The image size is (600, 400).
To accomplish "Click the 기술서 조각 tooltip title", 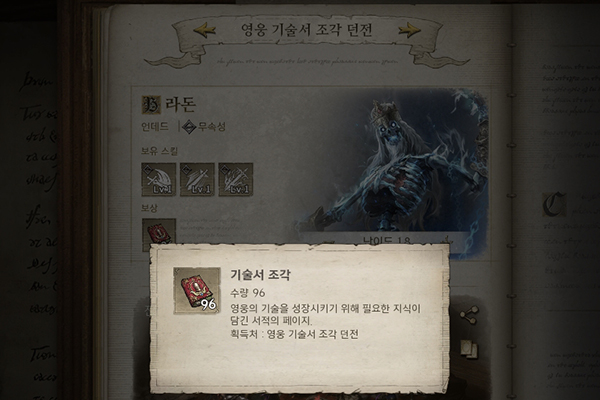I will pos(261,274).
